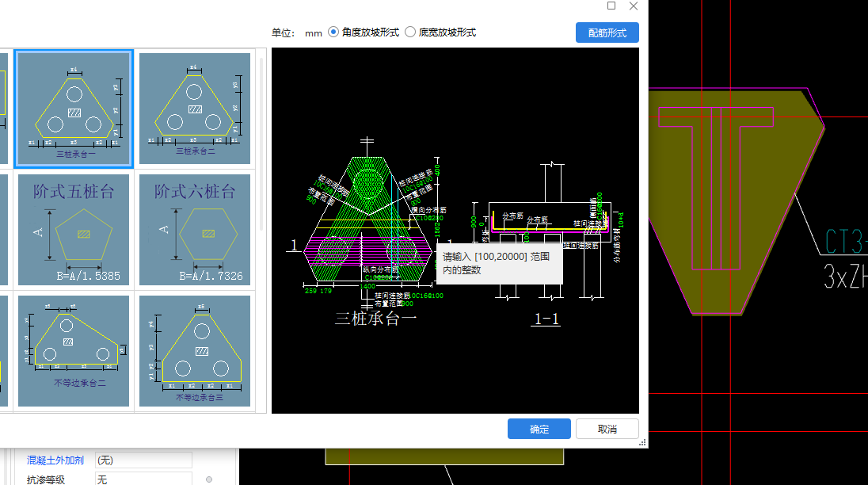Open the 配筋形式 button
The height and width of the screenshot is (485, 868).
(x=607, y=32)
